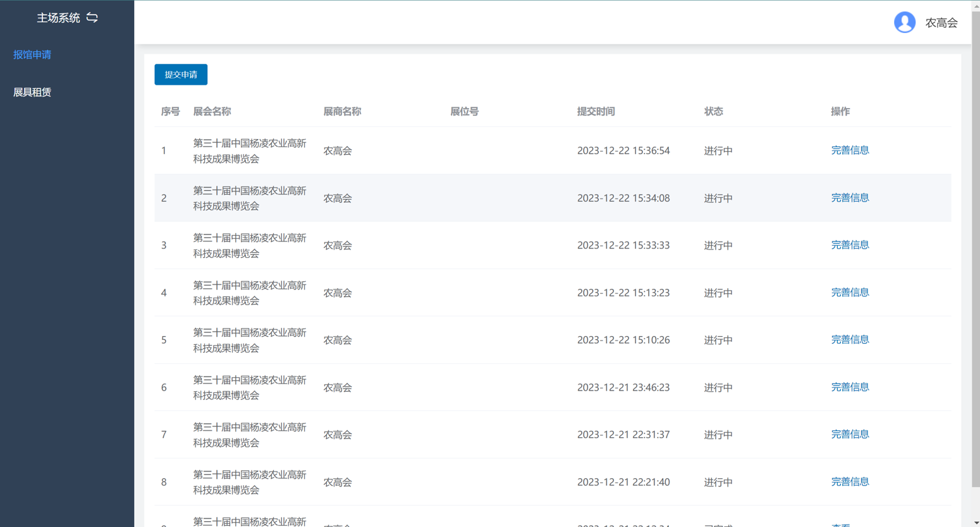
Task: Click the exhibition name in row 7
Action: (250, 435)
